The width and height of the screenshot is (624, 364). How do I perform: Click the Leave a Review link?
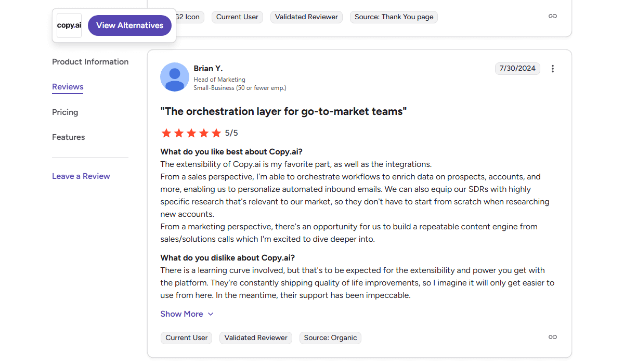click(x=81, y=176)
